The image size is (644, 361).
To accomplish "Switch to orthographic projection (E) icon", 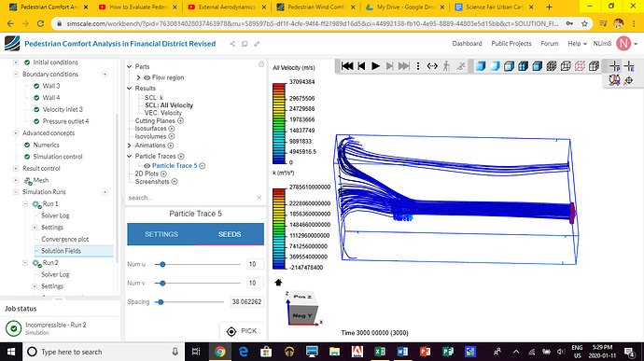I will click(x=629, y=66).
